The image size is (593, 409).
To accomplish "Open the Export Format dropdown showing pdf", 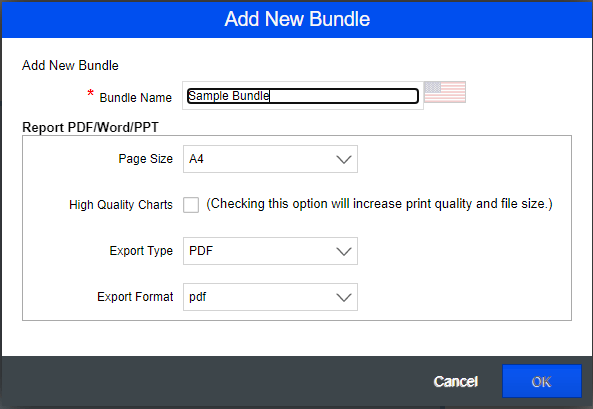I will pyautogui.click(x=270, y=297).
